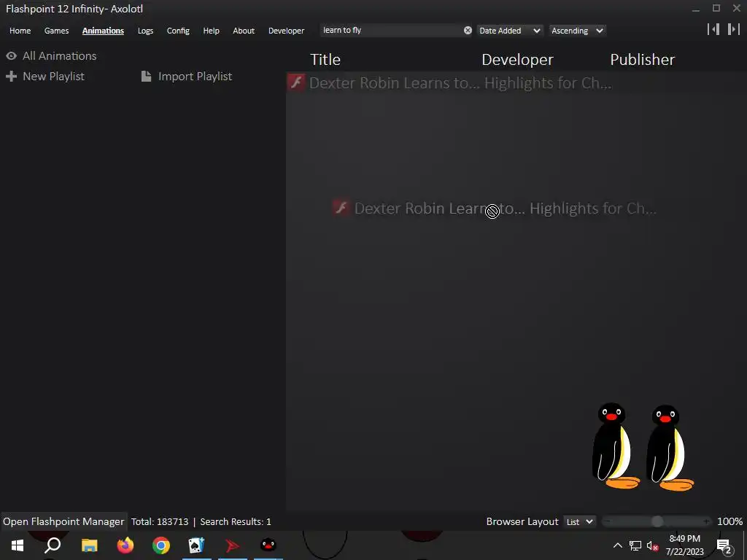Click the eye icon beside All Animations
Screen dimensions: 747x560
(x=12, y=55)
